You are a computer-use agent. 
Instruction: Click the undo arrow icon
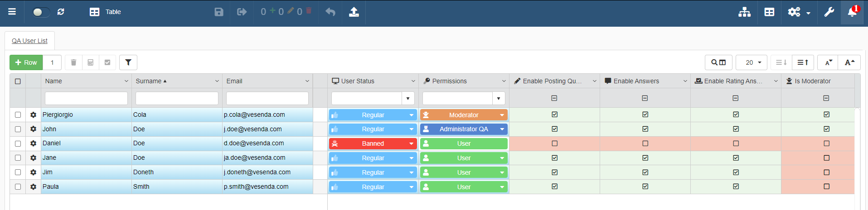click(x=330, y=12)
